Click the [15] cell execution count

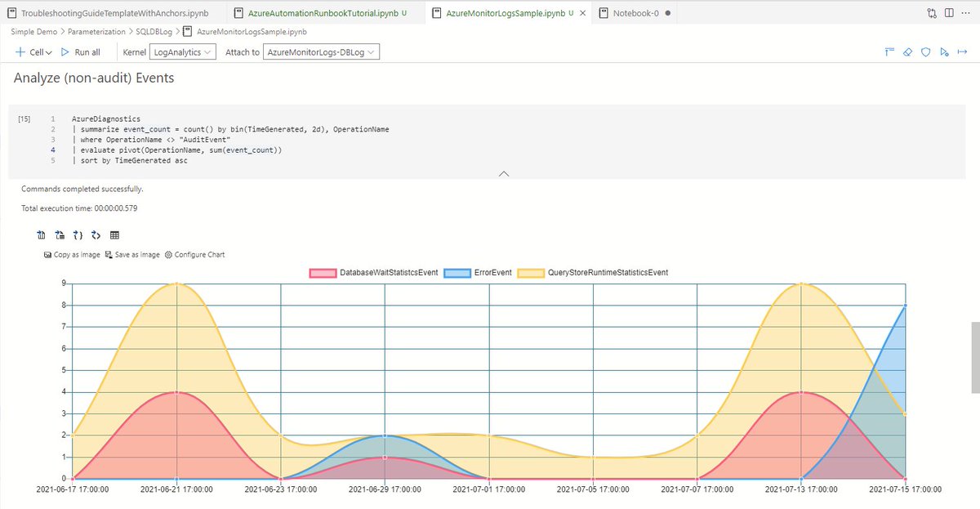[24, 119]
